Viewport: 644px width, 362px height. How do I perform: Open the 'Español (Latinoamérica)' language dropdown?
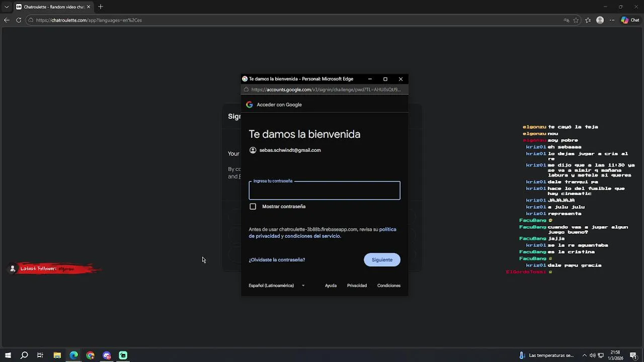point(277,286)
